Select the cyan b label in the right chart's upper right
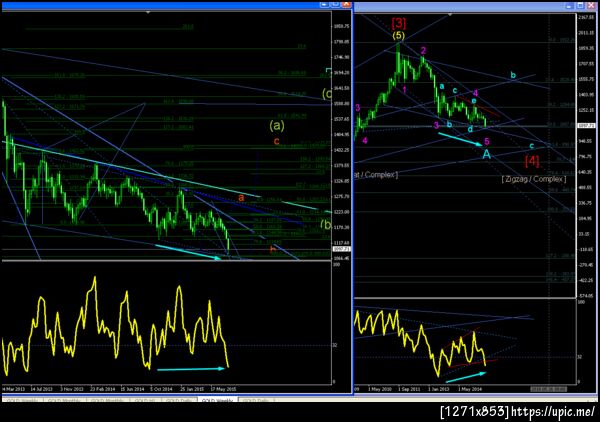600x422 pixels. [513, 75]
